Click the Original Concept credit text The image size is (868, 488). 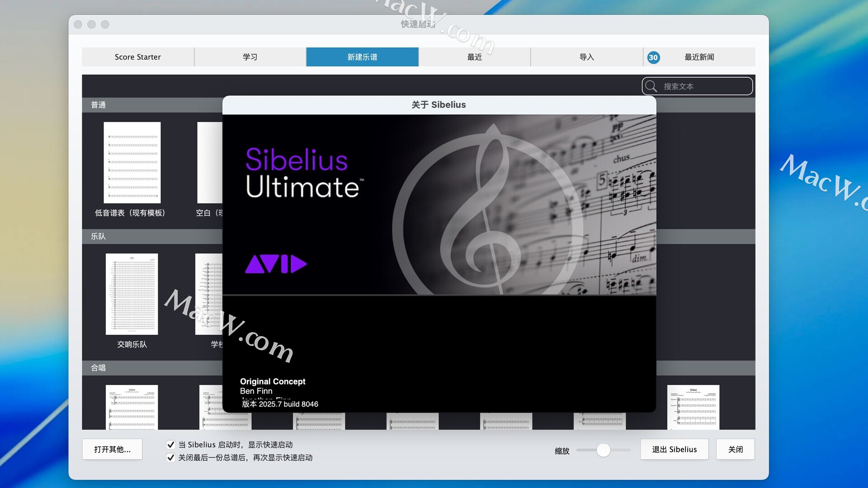(273, 381)
